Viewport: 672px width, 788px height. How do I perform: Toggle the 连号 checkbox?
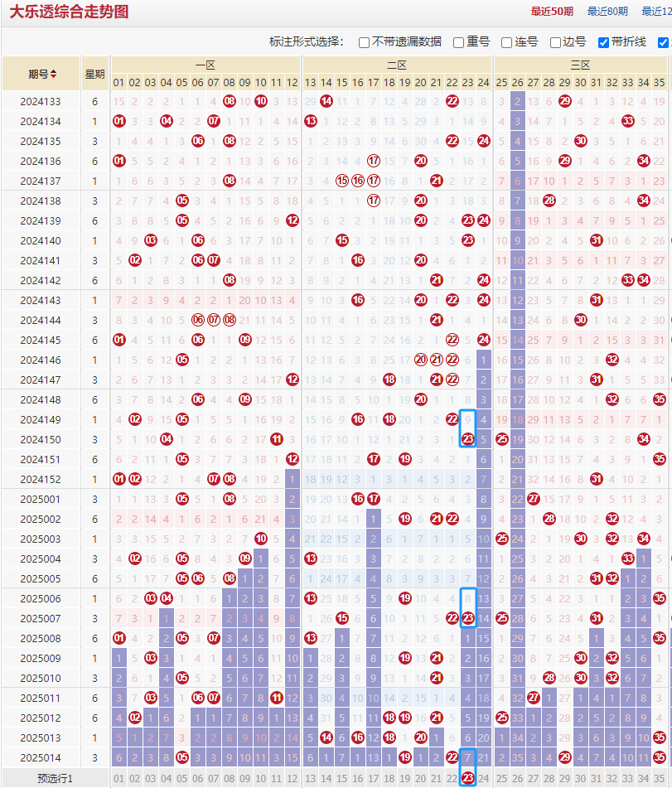pos(506,42)
